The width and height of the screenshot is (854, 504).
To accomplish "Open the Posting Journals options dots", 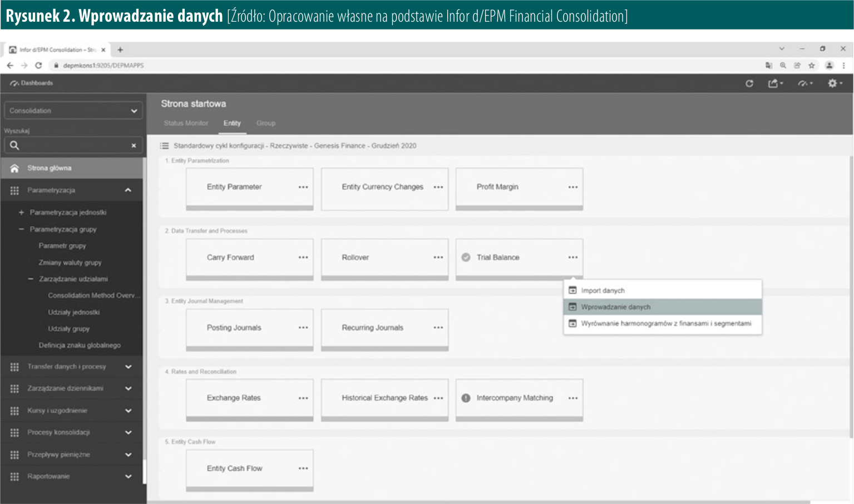I will (303, 328).
